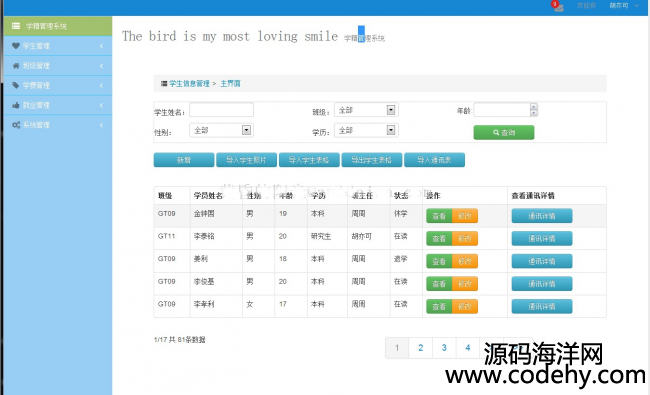Screen dimensions: 650x395
Task: Click the 学生姓名 input field
Action: pyautogui.click(x=221, y=110)
